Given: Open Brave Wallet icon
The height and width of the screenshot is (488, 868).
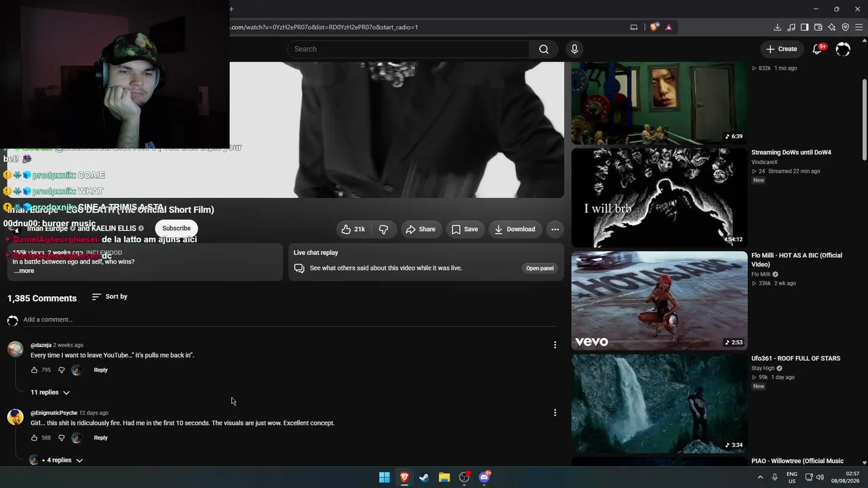Looking at the screenshot, I should tap(818, 27).
